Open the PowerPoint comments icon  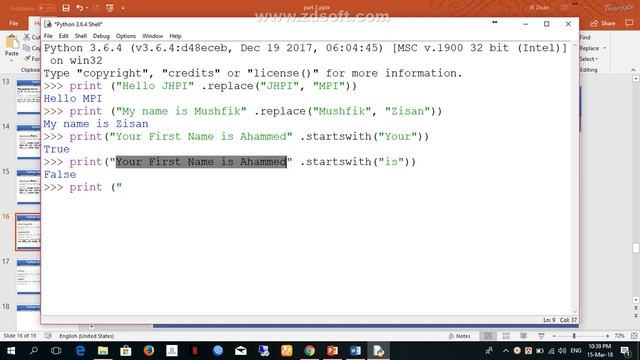[629, 23]
